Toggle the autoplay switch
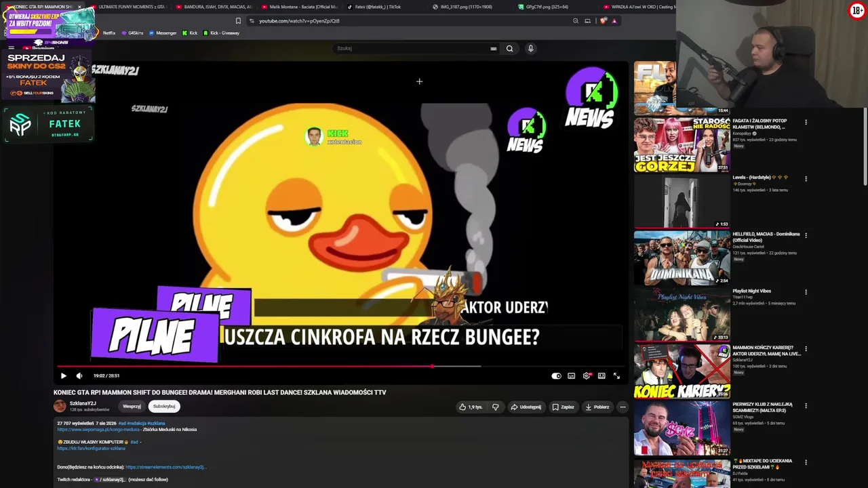This screenshot has width=868, height=488. pyautogui.click(x=556, y=375)
